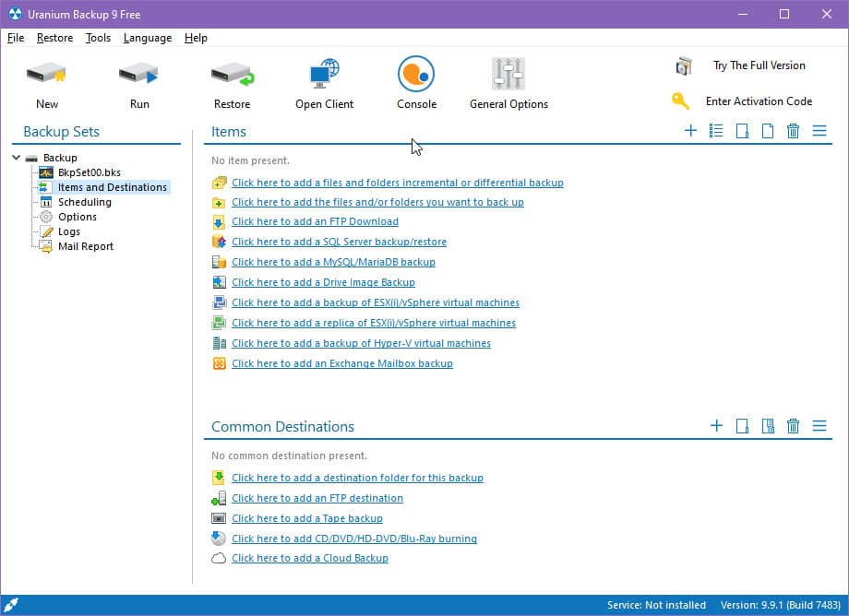Viewport: 849px width, 616px height.
Task: Run the backup with Run icon
Action: tap(139, 74)
